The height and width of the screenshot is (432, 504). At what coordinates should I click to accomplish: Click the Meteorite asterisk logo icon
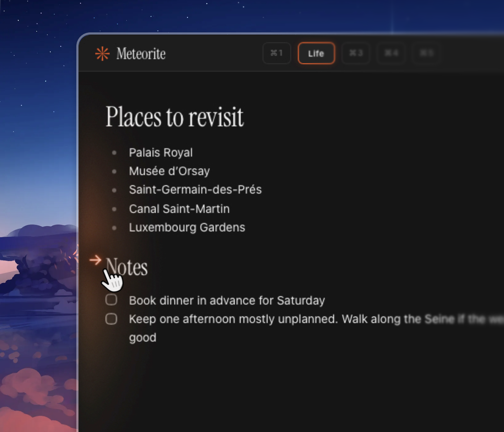click(102, 54)
